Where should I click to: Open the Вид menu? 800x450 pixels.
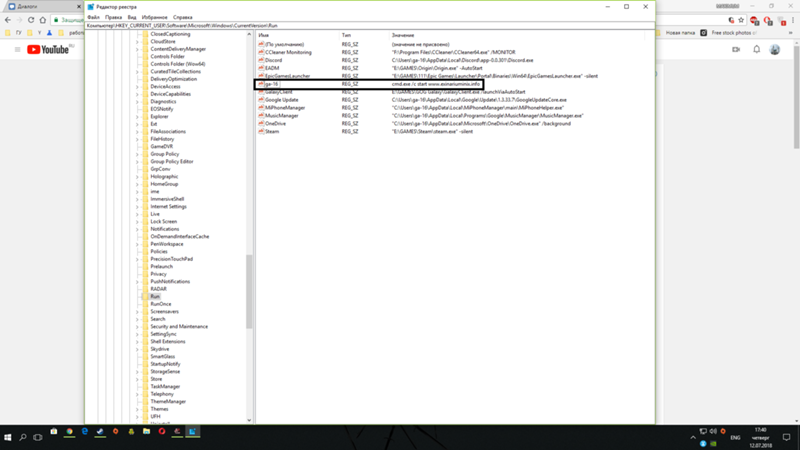coord(132,17)
